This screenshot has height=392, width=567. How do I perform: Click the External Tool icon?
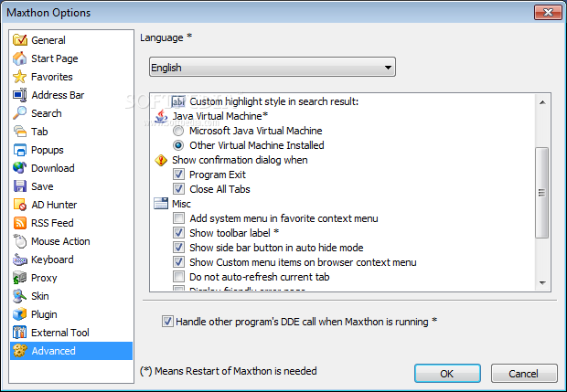[20, 333]
